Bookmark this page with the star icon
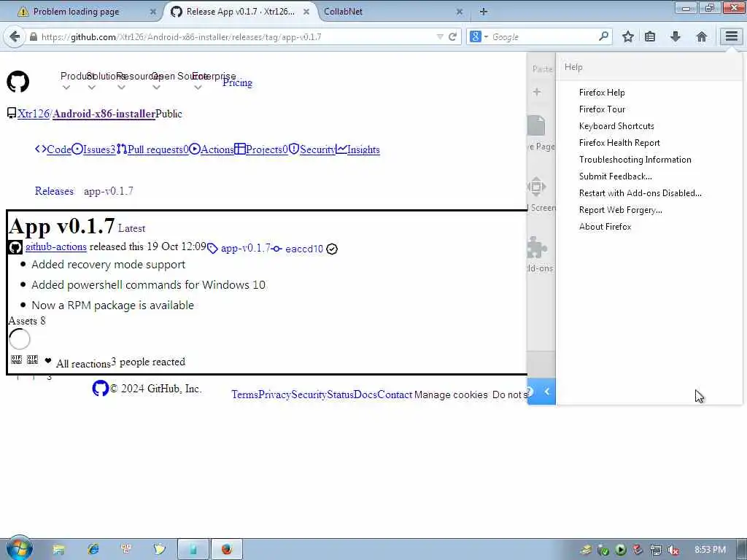The image size is (747, 560). [628, 36]
